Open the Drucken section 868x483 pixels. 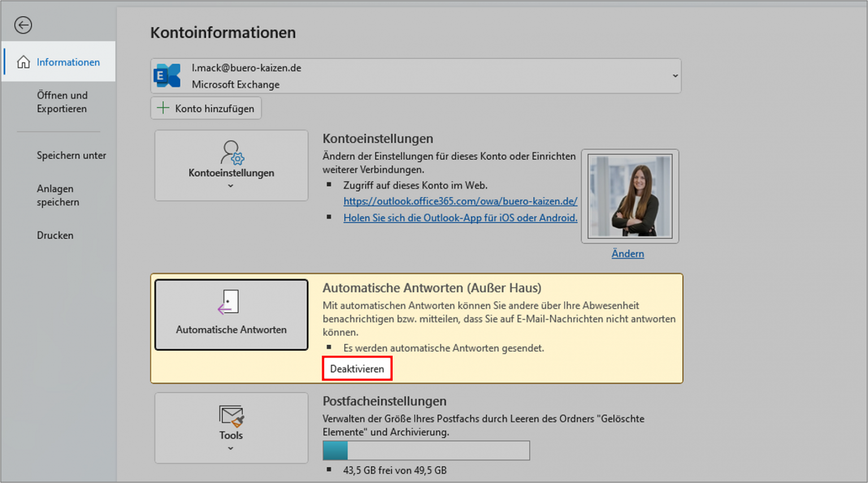(55, 235)
